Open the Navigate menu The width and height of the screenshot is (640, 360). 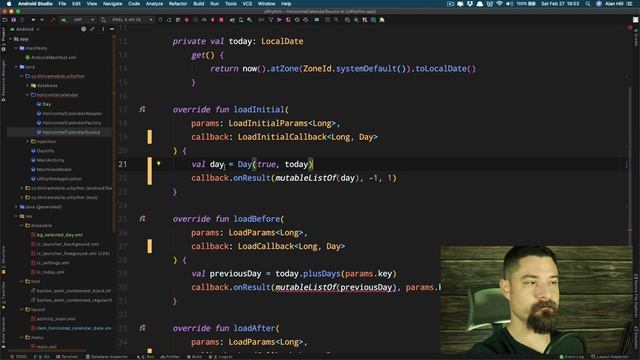(x=112, y=4)
